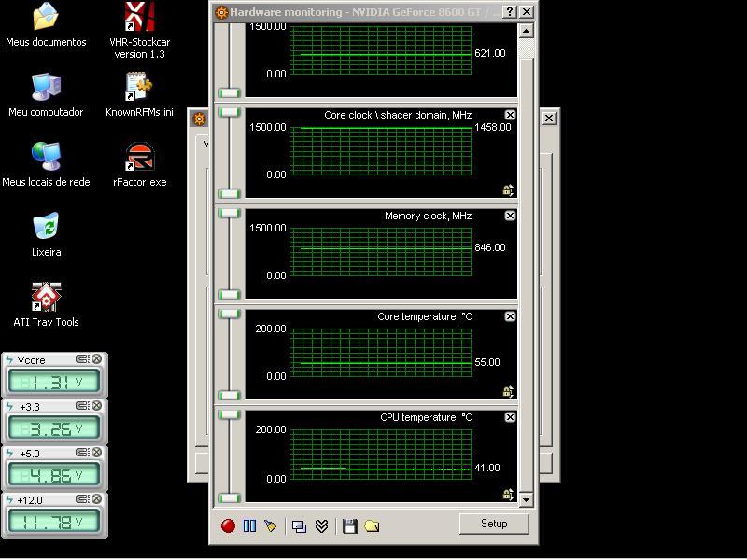Open settings icon on the +3.3 gadget
The width and height of the screenshot is (747, 560).
(82, 406)
